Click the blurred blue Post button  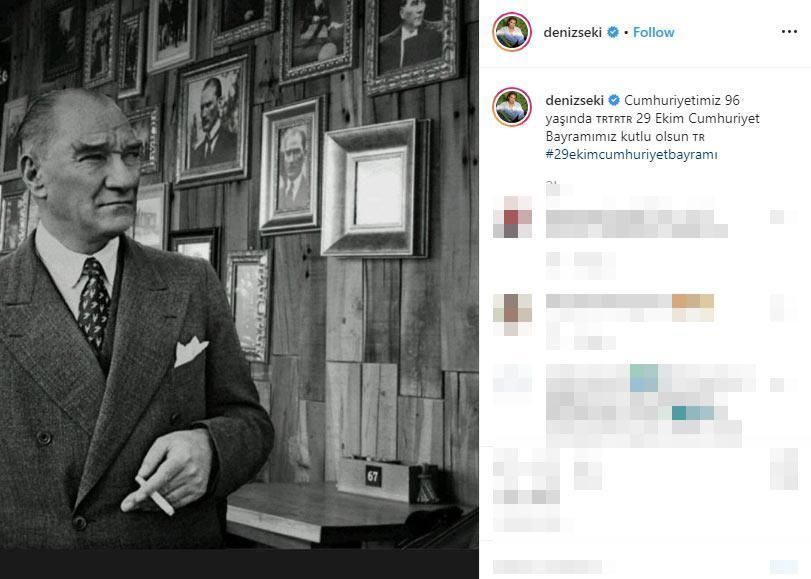point(784,567)
